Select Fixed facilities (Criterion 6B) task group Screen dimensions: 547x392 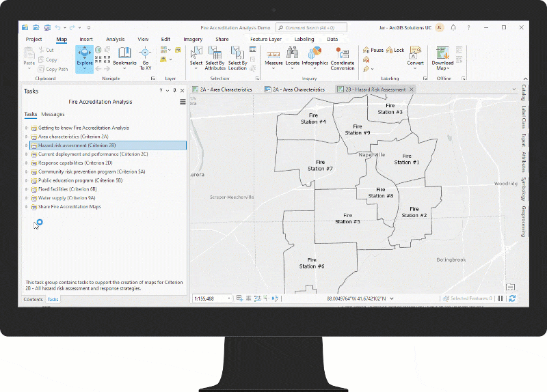point(67,189)
